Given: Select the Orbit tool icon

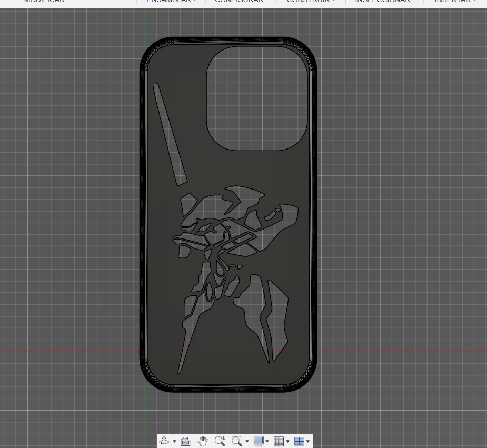Looking at the screenshot, I should pos(164,441).
